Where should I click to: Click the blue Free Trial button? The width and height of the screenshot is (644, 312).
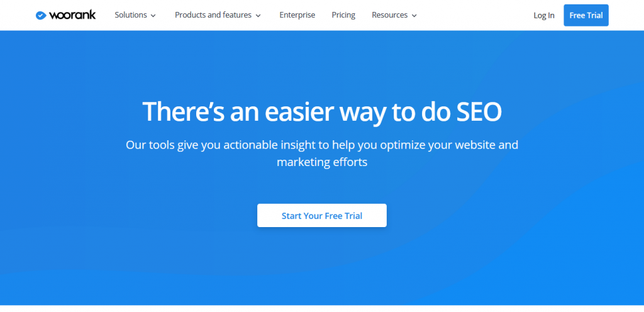[x=586, y=15]
